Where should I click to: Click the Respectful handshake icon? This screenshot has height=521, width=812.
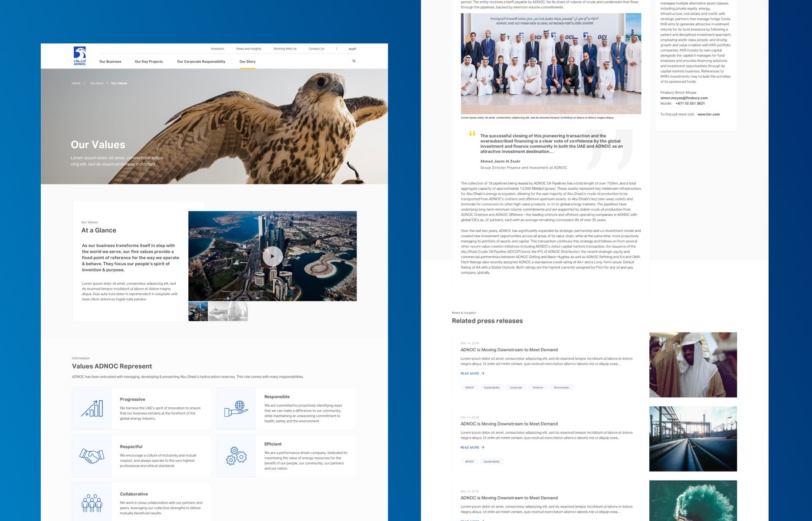(92, 456)
